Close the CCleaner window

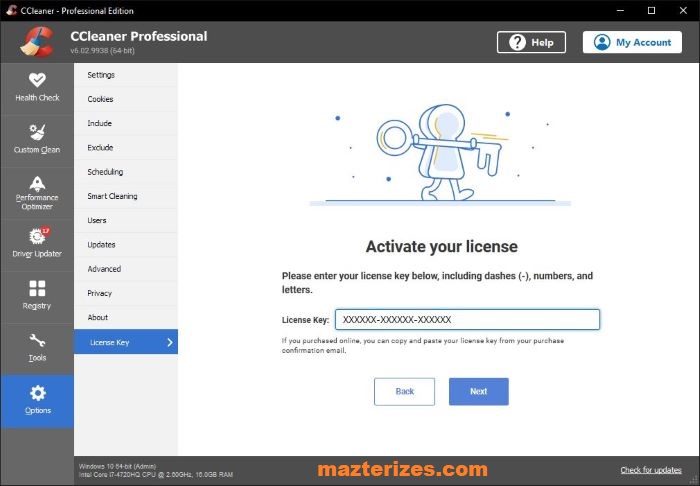pos(683,10)
